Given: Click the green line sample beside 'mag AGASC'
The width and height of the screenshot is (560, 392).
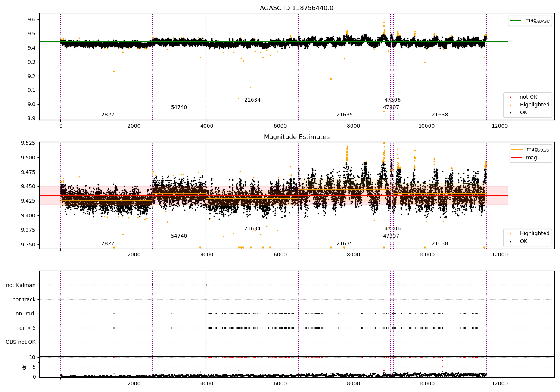Looking at the screenshot, I should coord(516,21).
